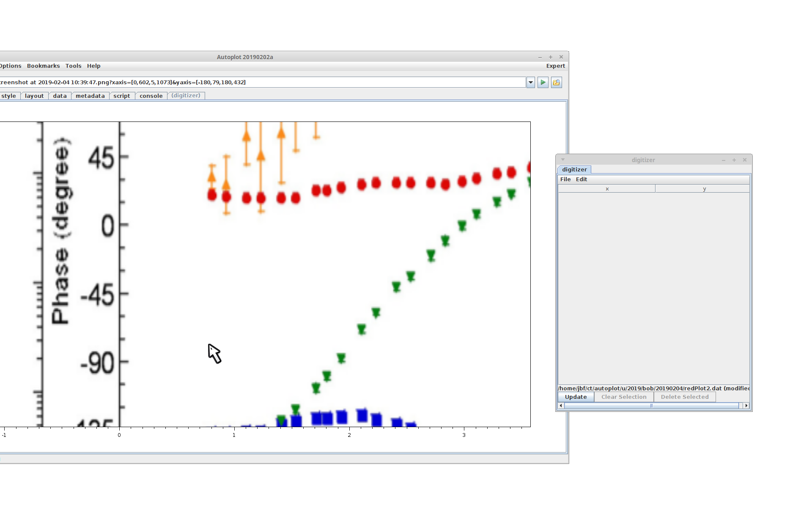Open the file browse folder icon
The height and width of the screenshot is (508, 812).
tap(557, 83)
